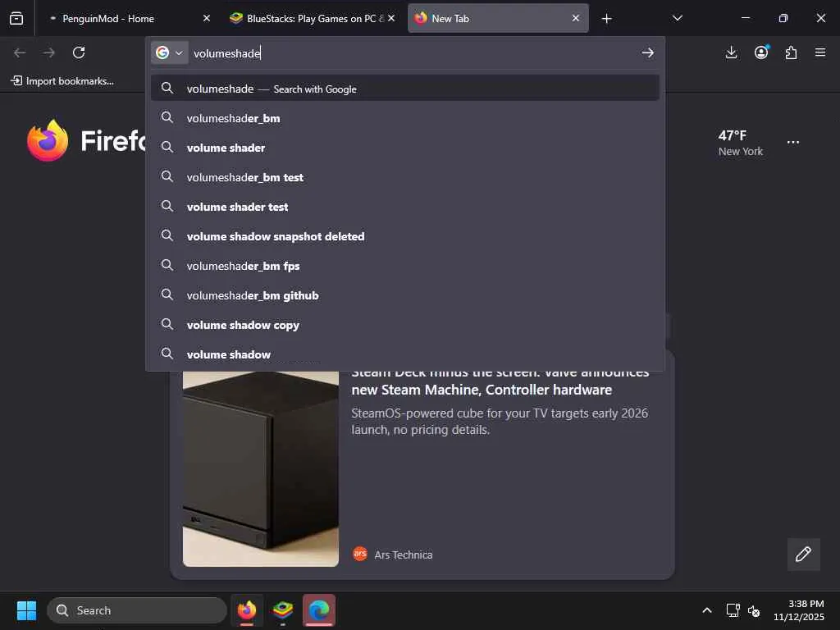840x630 pixels.
Task: Select 'volume shadow copy' suggestion
Action: tap(405, 325)
